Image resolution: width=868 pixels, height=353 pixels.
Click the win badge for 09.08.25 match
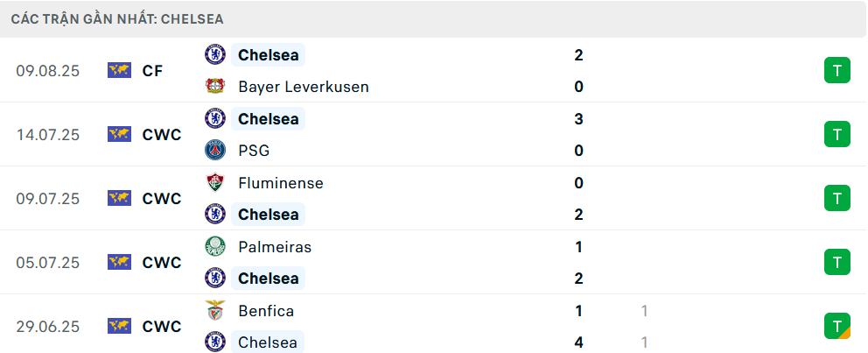(x=836, y=71)
